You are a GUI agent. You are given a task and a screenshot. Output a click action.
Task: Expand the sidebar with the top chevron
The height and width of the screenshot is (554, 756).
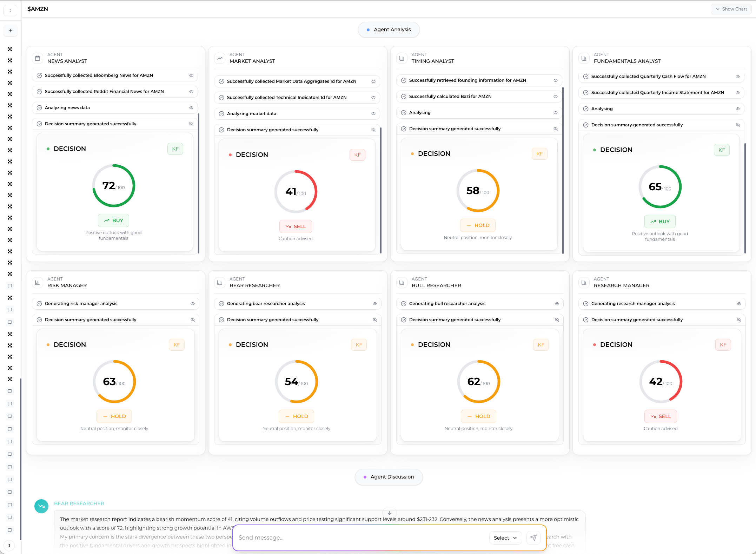[x=11, y=11]
